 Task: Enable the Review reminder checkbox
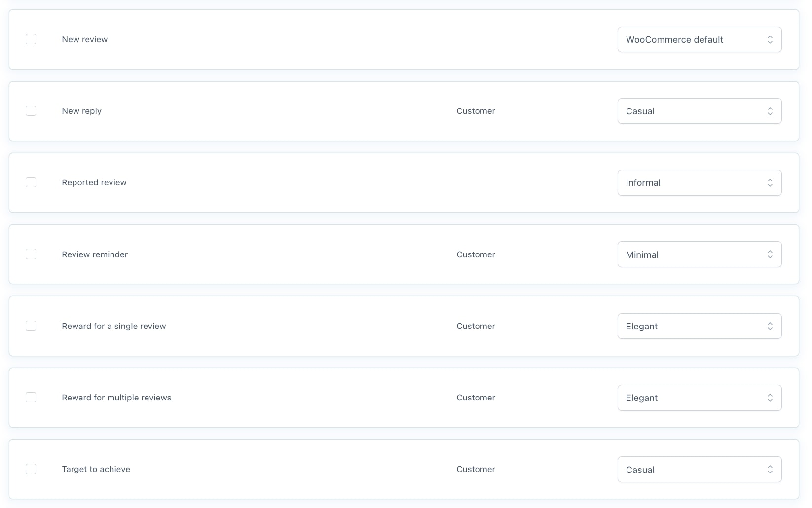tap(31, 254)
